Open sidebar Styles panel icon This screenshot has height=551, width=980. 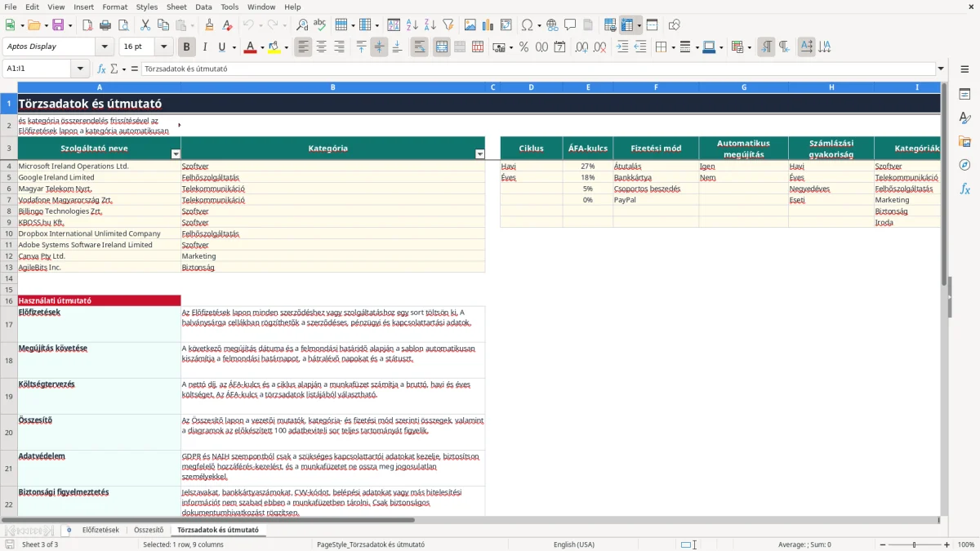click(x=964, y=118)
